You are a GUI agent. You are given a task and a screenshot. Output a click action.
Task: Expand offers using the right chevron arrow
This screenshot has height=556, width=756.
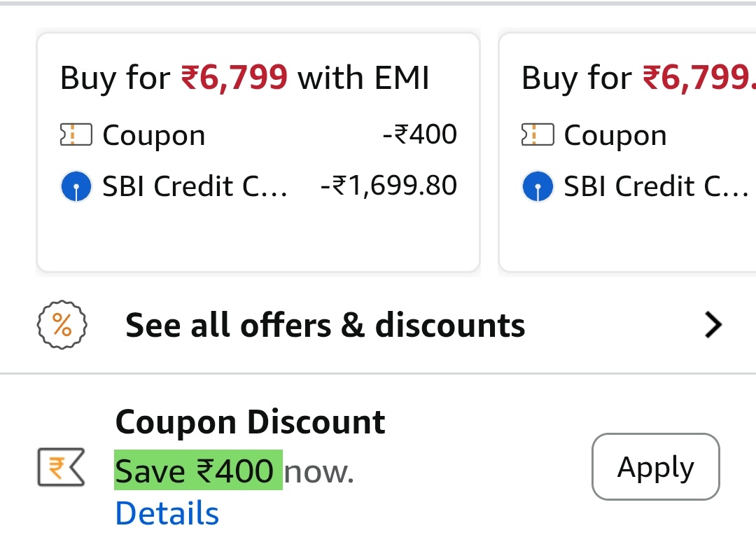coord(713,326)
